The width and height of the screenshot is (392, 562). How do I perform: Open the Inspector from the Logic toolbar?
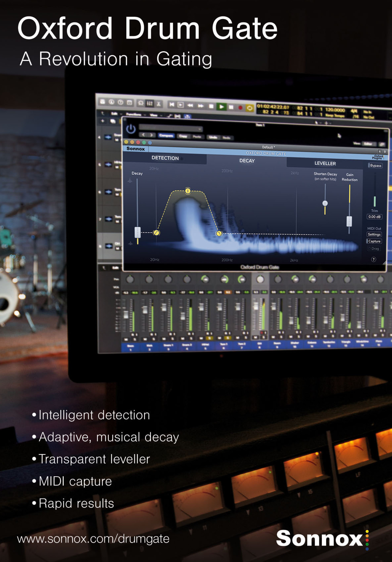point(112,102)
